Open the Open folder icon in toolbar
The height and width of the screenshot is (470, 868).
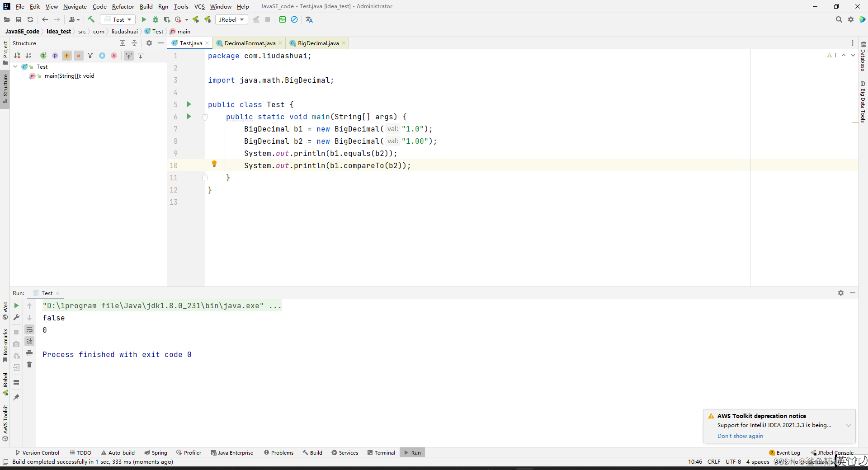[7, 19]
